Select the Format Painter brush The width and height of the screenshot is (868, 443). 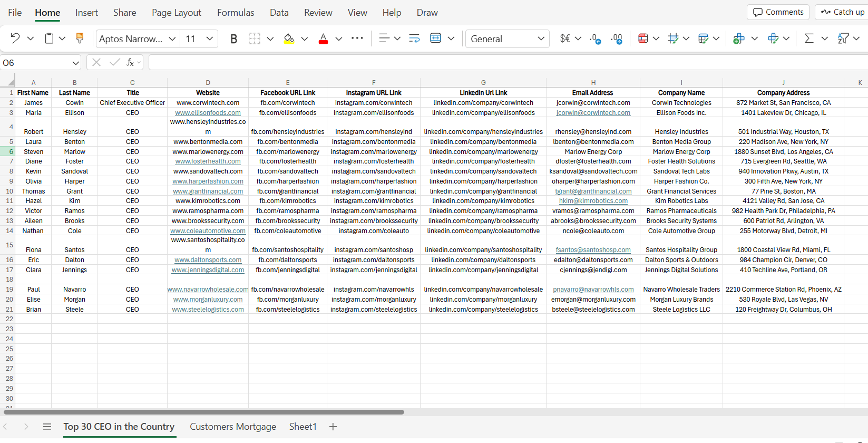80,38
